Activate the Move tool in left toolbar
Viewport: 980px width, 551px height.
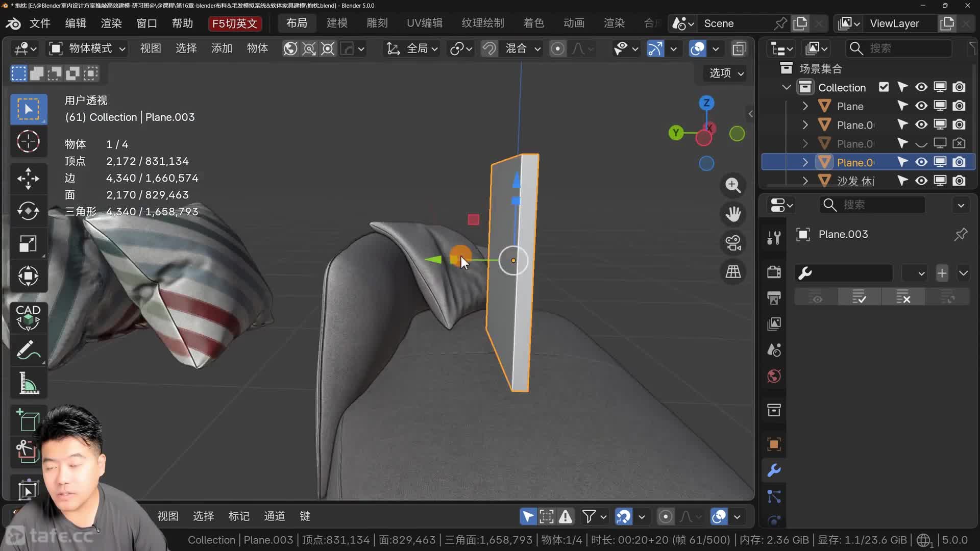point(28,178)
